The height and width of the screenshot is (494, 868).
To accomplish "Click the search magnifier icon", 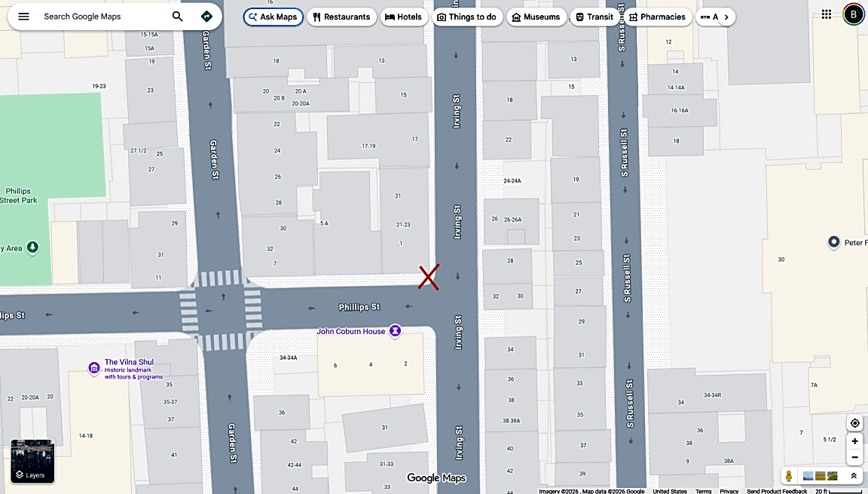I will click(x=177, y=17).
